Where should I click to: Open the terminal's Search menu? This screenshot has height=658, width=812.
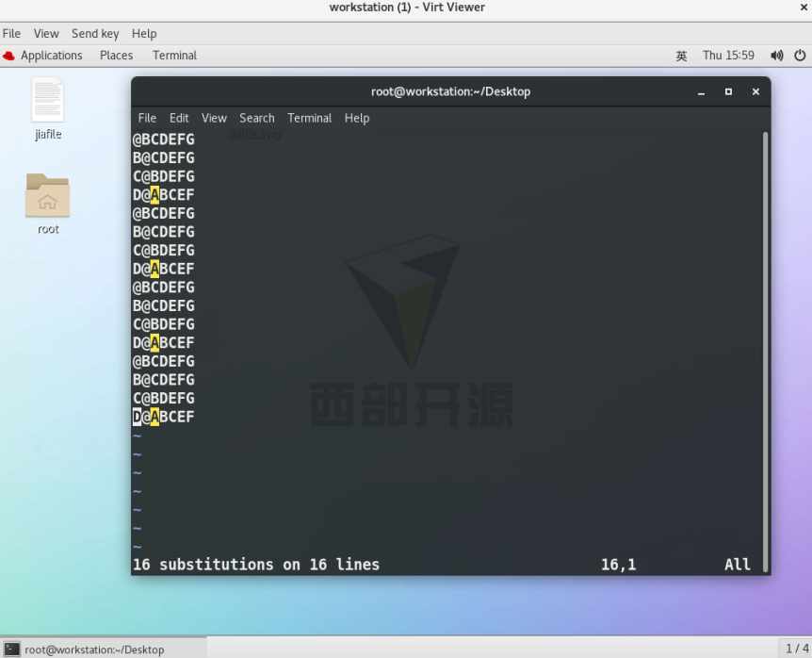[x=257, y=118]
